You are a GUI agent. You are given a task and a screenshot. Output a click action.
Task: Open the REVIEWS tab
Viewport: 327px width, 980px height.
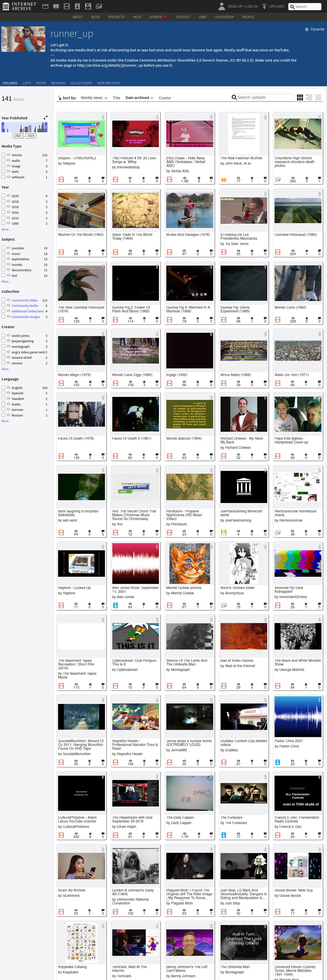coord(58,83)
